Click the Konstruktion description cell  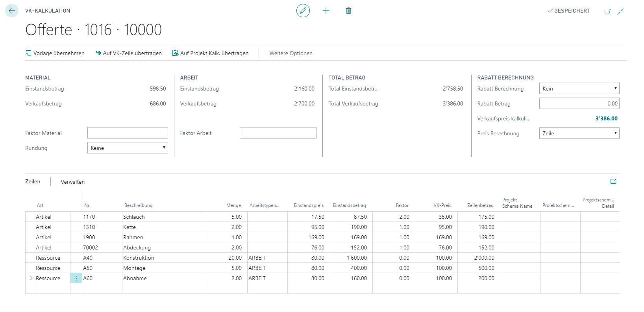(163, 258)
